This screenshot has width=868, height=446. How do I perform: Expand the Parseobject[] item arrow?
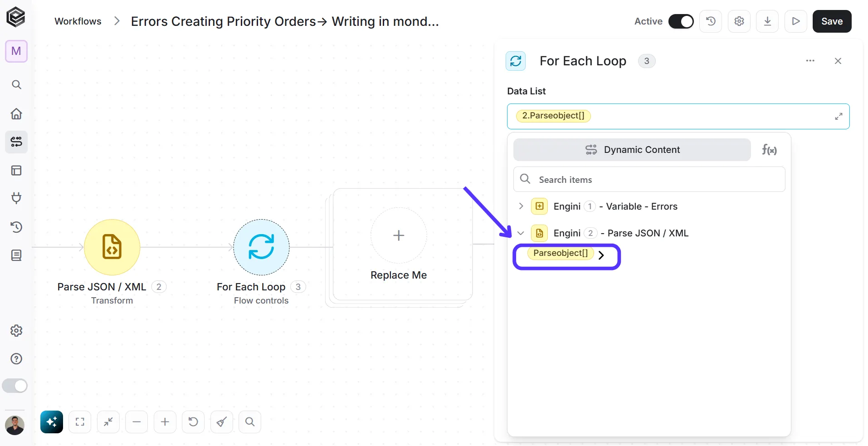click(601, 255)
